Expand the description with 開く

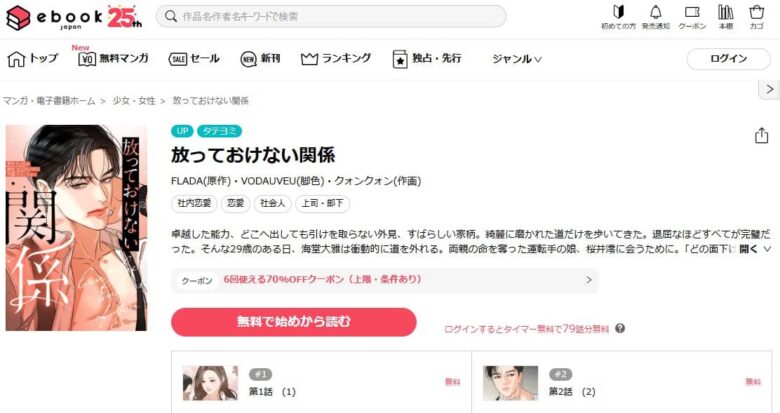click(755, 249)
